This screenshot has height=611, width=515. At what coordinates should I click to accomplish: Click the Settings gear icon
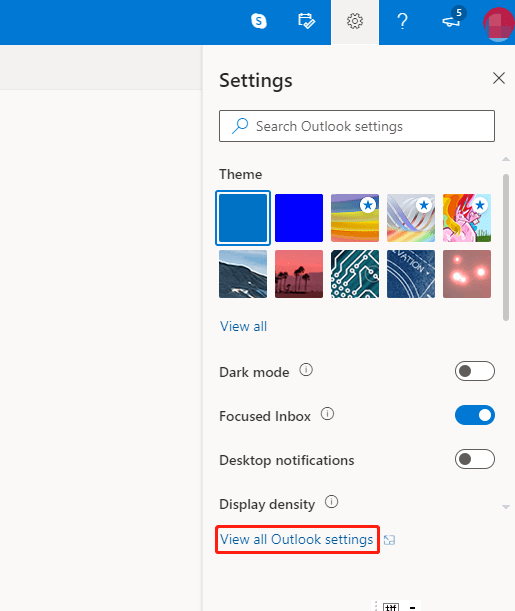point(355,21)
